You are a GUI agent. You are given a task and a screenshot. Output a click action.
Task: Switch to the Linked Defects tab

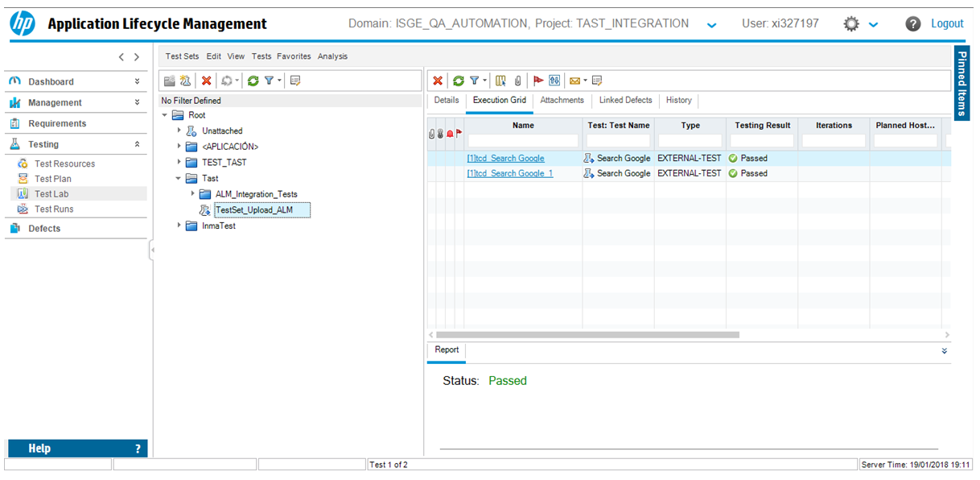click(x=625, y=101)
